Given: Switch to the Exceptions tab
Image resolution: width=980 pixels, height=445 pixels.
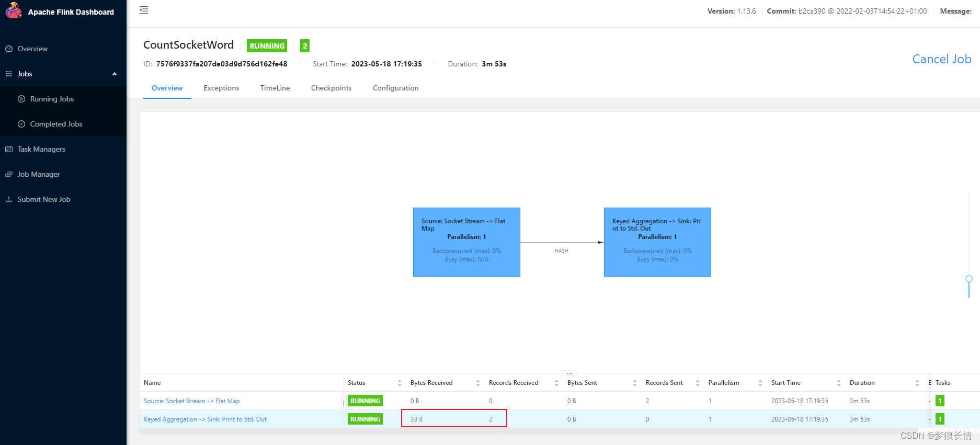Looking at the screenshot, I should click(221, 88).
